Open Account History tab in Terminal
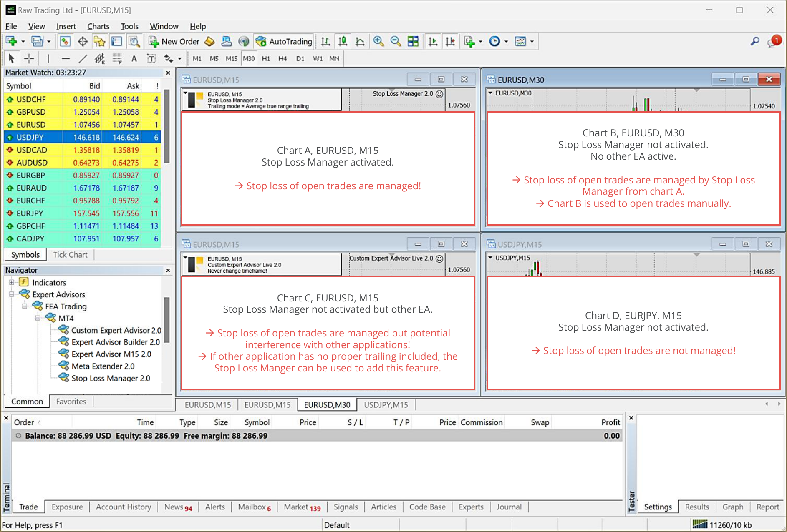787x532 pixels. point(124,507)
